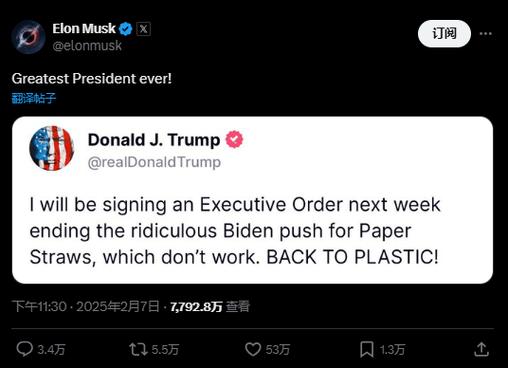Click Trump's pink verified checkmark badge
This screenshot has width=508, height=368.
(x=234, y=139)
